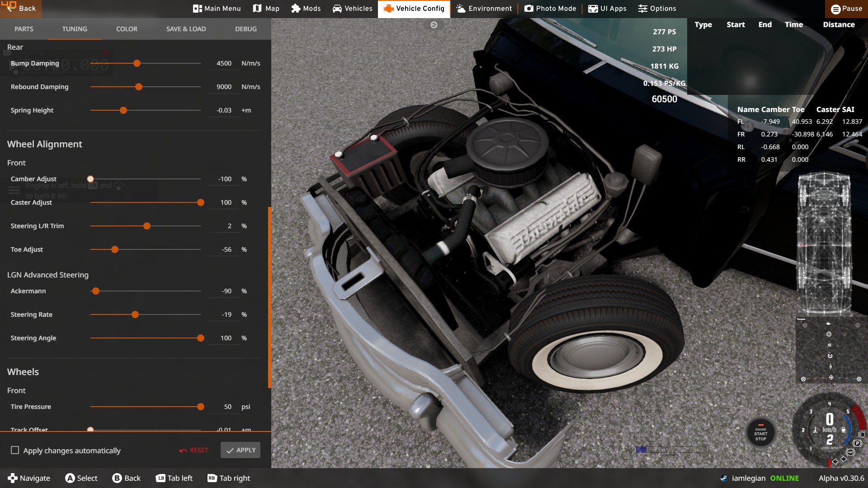Click the Rebound Damping value field
This screenshot has width=868, height=488.
point(224,87)
